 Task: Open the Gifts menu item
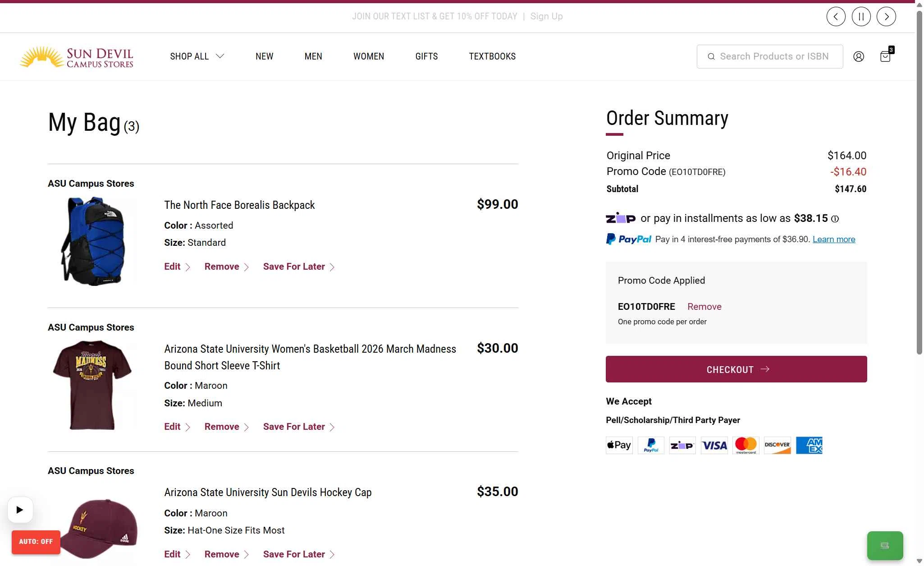click(426, 56)
